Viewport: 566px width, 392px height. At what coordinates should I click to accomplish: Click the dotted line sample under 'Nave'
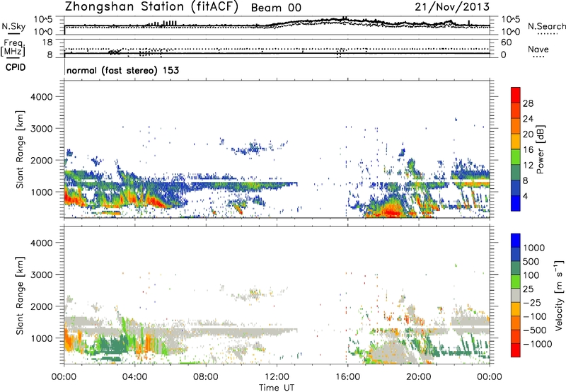point(538,57)
